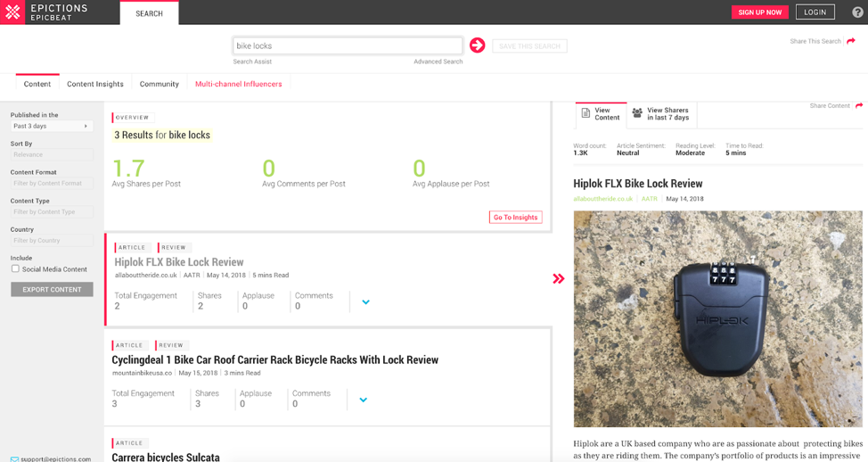This screenshot has width=868, height=462.
Task: Select View Sharers in last 7 days tab
Action: pyautogui.click(x=661, y=113)
